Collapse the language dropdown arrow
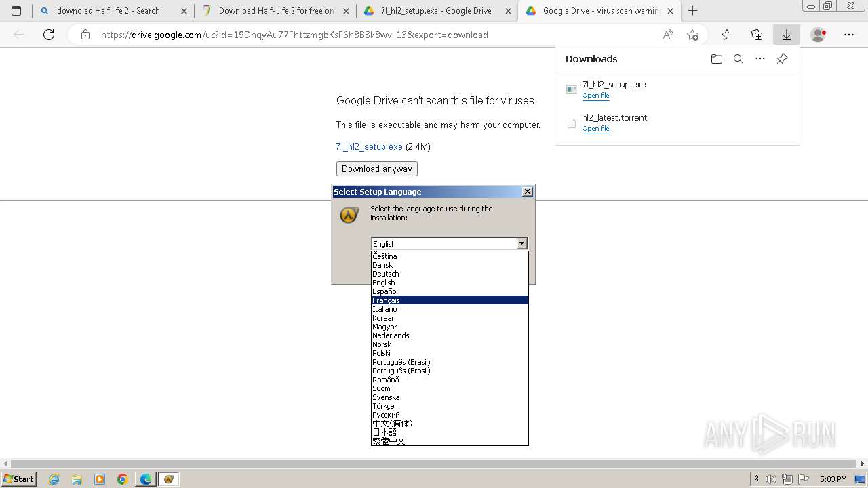Image resolution: width=868 pixels, height=488 pixels. point(521,243)
